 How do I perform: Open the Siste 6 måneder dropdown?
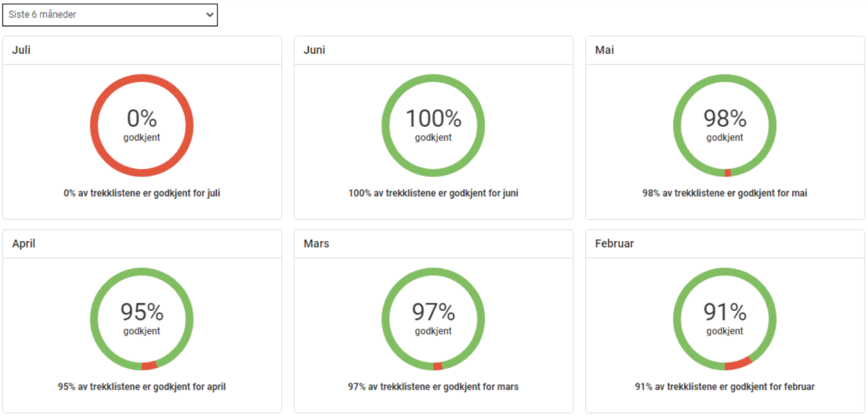(x=110, y=15)
